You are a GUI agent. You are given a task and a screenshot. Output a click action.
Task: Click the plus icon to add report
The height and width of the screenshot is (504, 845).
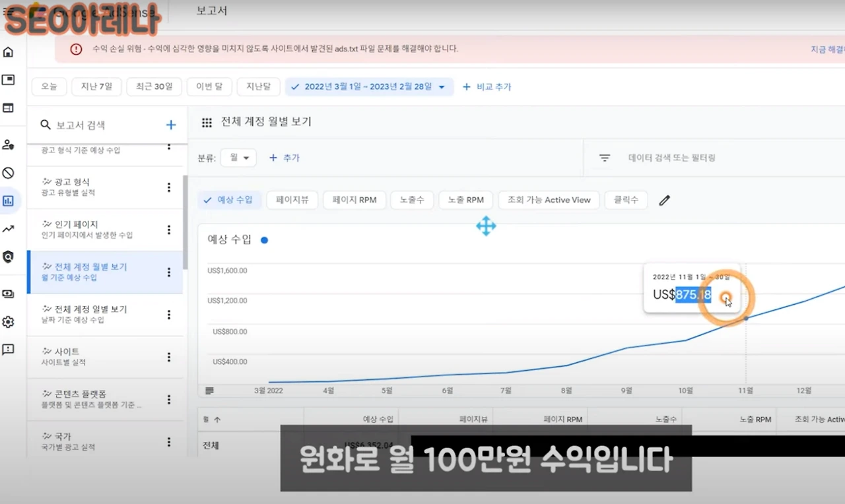[x=171, y=125]
